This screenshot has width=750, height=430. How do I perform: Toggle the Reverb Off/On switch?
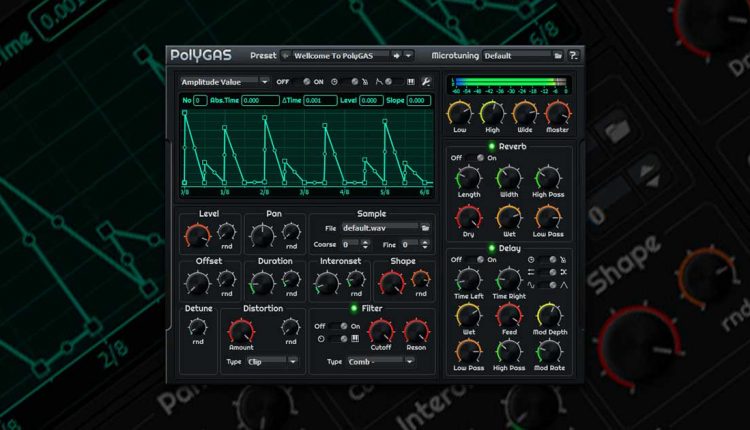click(474, 158)
